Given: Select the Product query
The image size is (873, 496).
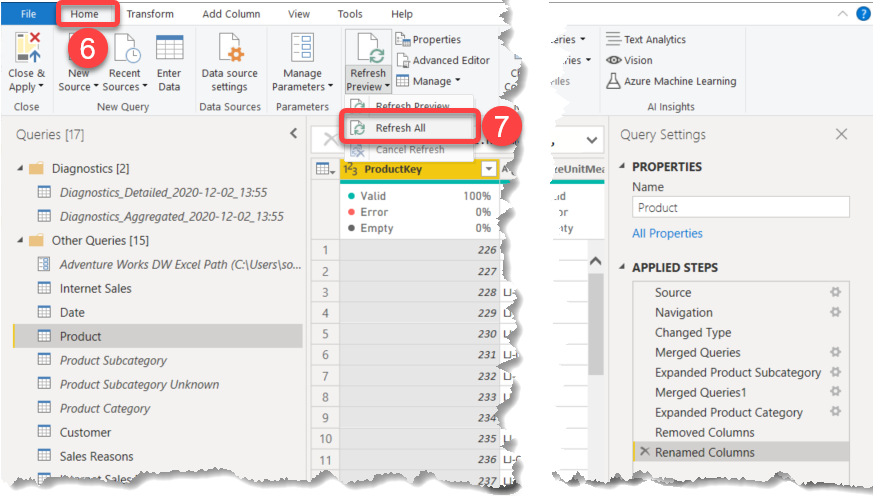Looking at the screenshot, I should point(158,336).
